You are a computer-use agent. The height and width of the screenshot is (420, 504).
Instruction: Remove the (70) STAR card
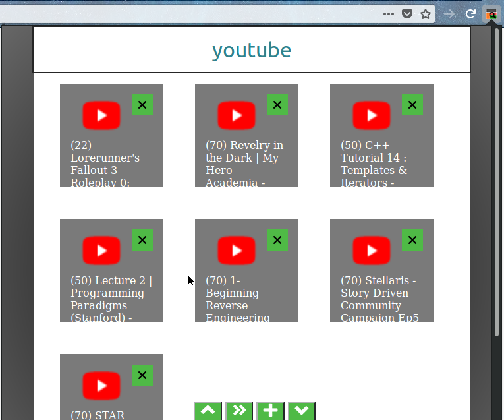point(142,375)
